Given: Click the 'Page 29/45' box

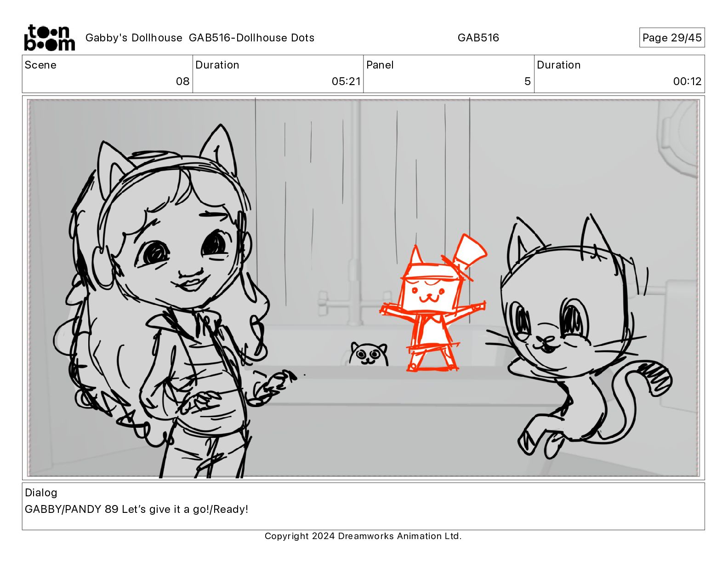Looking at the screenshot, I should 671,38.
